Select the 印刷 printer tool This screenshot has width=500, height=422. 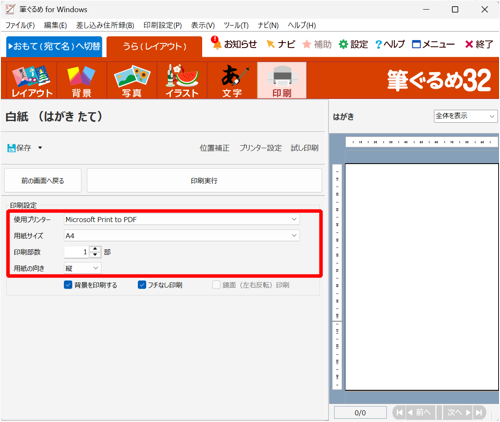(x=282, y=80)
